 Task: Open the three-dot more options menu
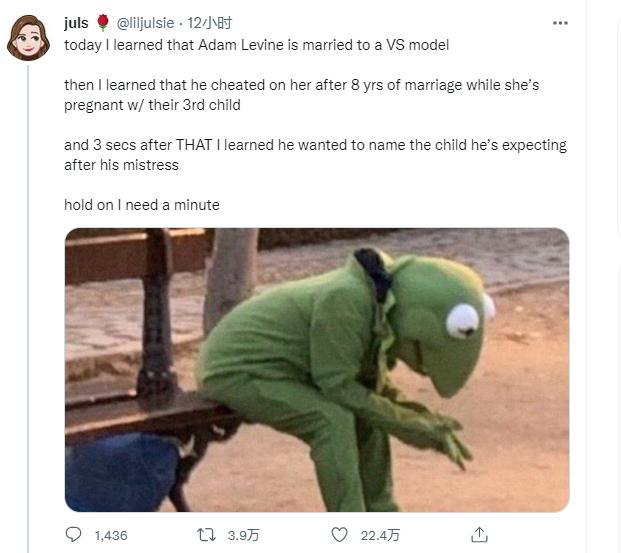[x=560, y=23]
